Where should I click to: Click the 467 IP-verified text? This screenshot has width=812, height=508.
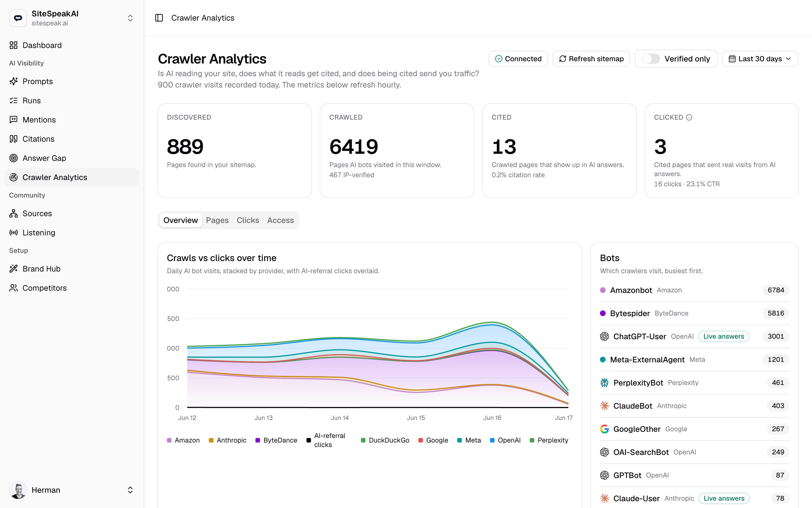(352, 175)
